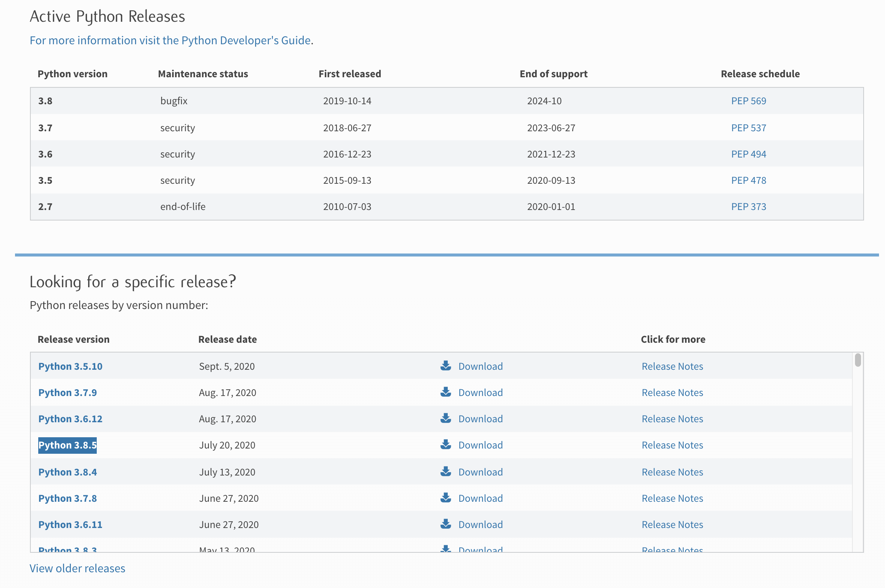View Release Notes for Python 3.8.4
The height and width of the screenshot is (588, 885).
(672, 472)
